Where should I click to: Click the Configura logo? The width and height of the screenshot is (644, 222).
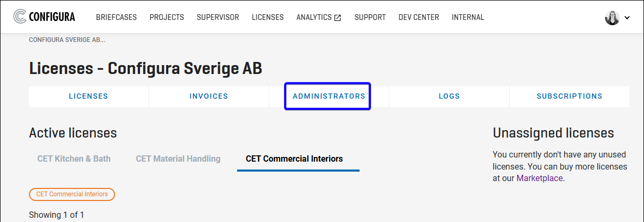(44, 17)
